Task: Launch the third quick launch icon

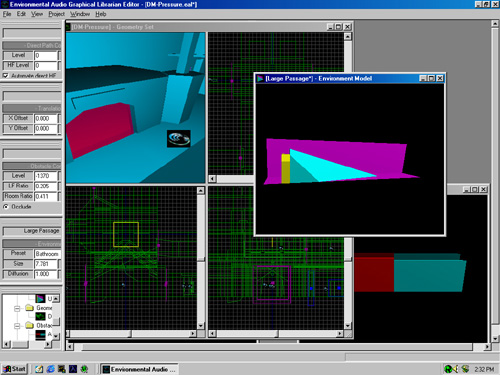Action: (x=62, y=369)
